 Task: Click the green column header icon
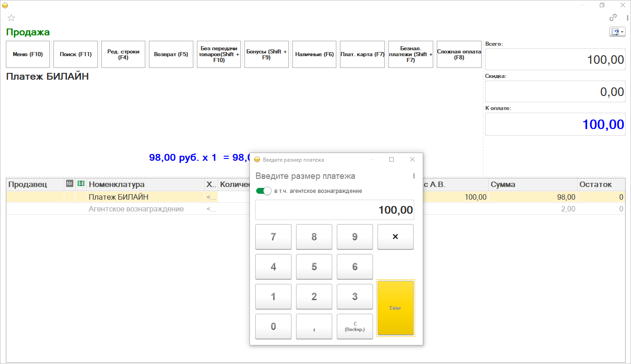tap(81, 184)
